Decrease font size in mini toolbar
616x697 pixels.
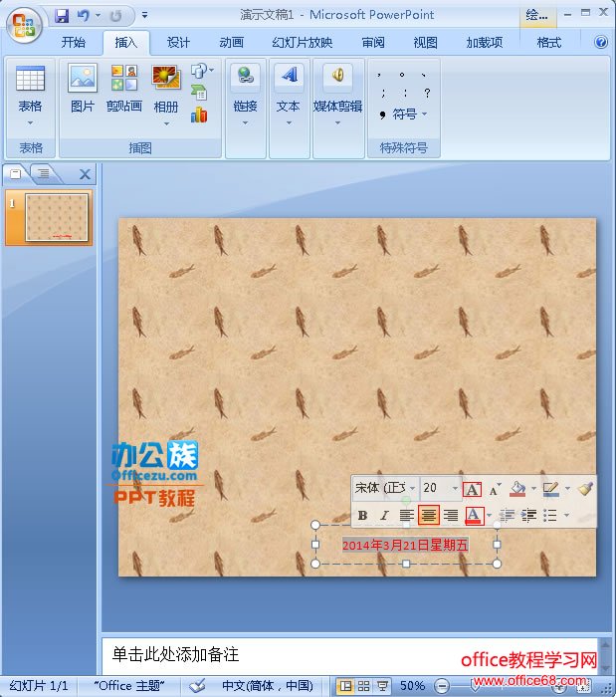495,490
